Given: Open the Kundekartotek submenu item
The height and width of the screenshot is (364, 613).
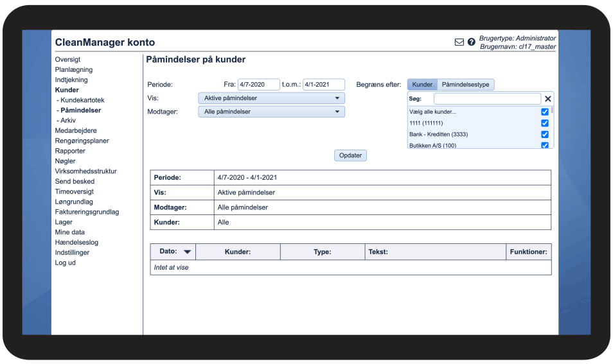Looking at the screenshot, I should pos(82,100).
